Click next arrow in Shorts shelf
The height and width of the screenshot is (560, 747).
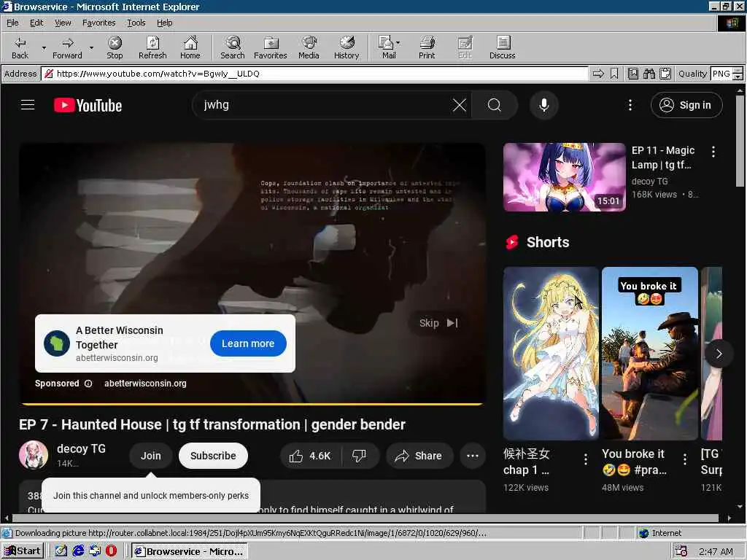click(x=719, y=354)
